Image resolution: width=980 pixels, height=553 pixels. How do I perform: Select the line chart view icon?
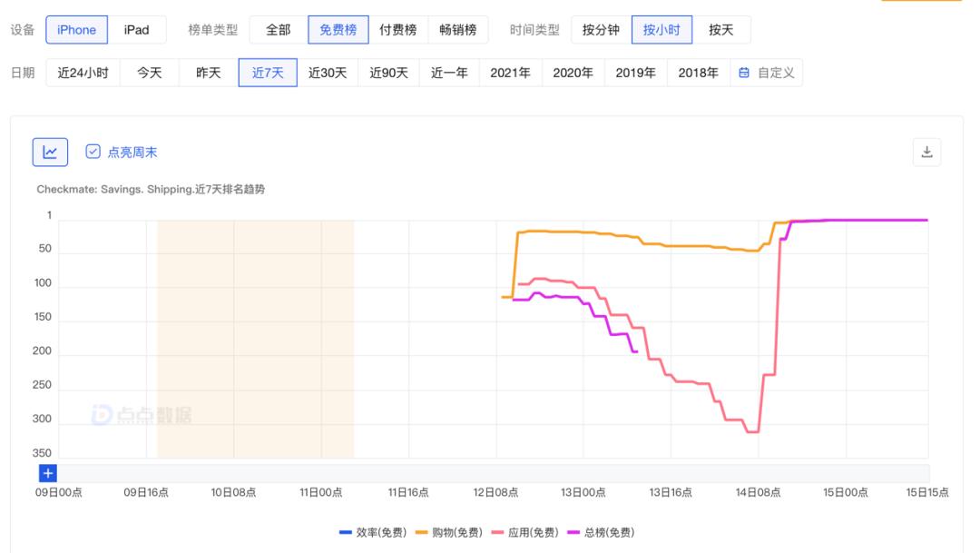(50, 152)
